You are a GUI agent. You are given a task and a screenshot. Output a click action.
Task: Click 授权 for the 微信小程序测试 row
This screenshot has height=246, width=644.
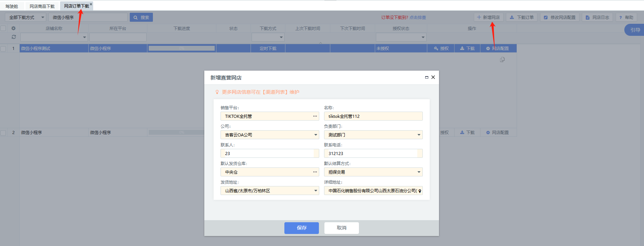[441, 49]
